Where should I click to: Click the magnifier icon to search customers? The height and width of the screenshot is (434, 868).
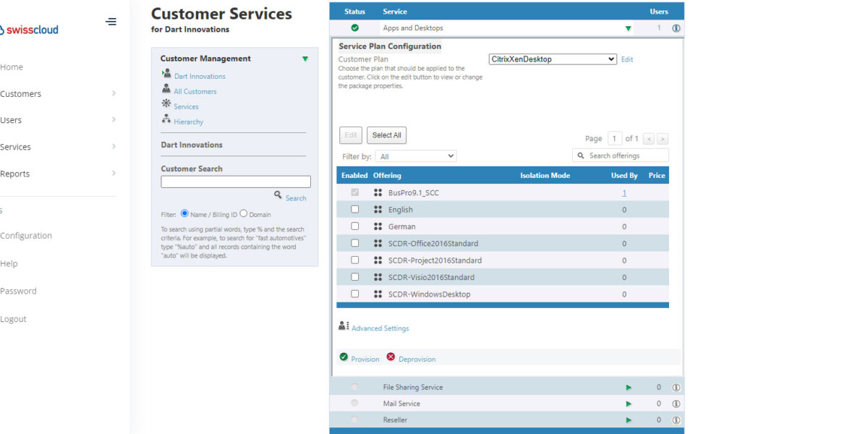pos(277,196)
